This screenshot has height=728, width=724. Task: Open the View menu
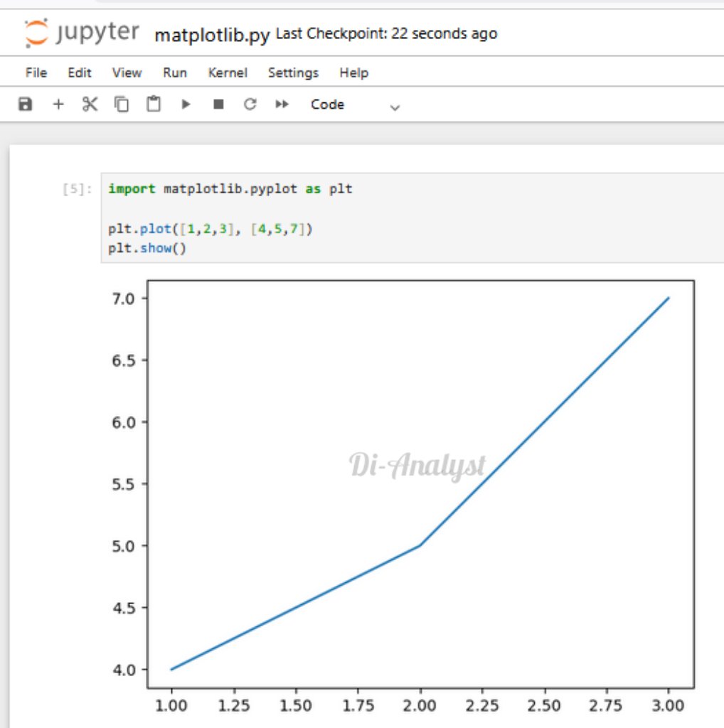tap(127, 73)
